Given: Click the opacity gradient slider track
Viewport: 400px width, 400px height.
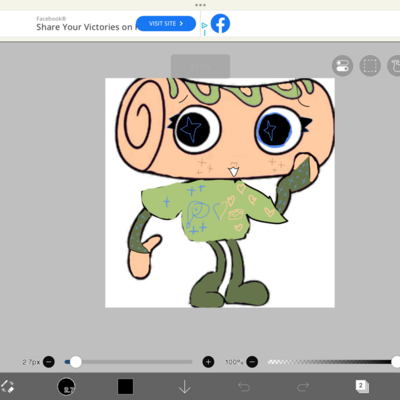Looking at the screenshot, I should 330,362.
